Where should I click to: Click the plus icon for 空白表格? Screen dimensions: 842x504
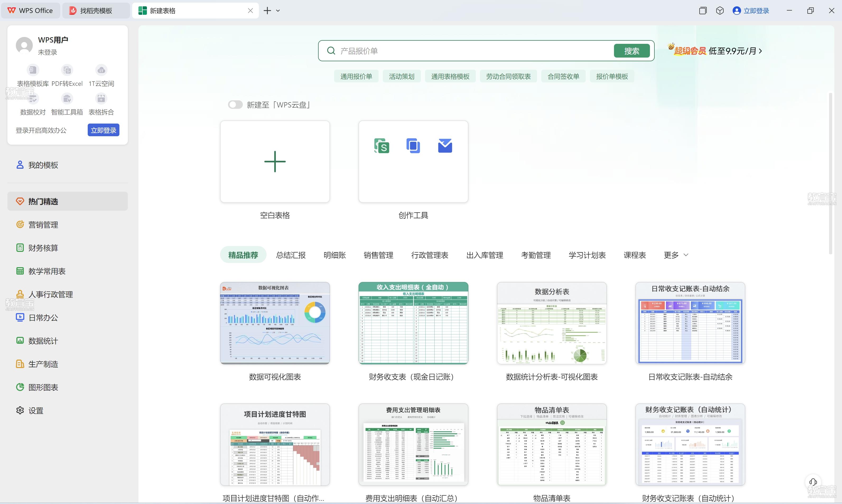(275, 162)
